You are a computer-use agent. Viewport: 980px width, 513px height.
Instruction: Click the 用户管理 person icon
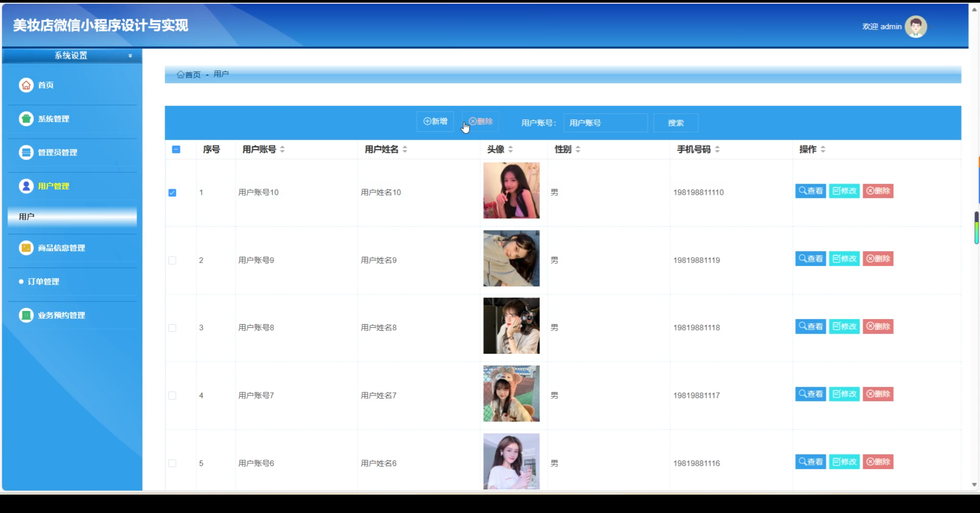(x=26, y=186)
